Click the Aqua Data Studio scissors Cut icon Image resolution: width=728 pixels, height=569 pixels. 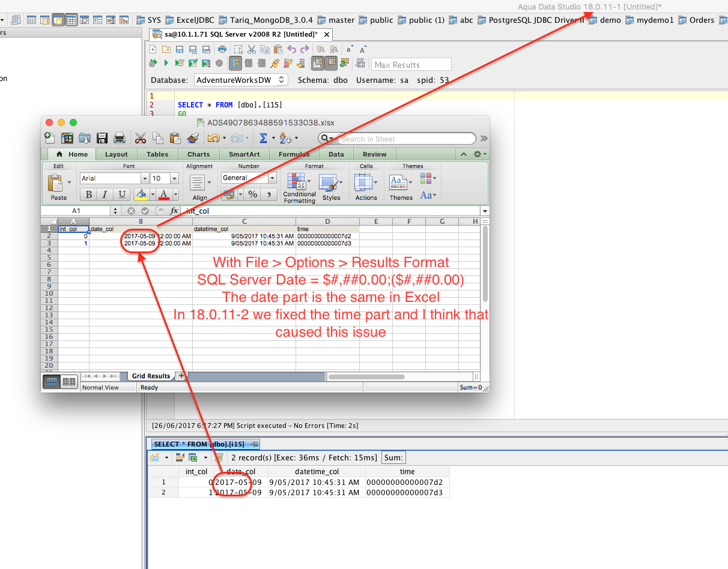252,49
